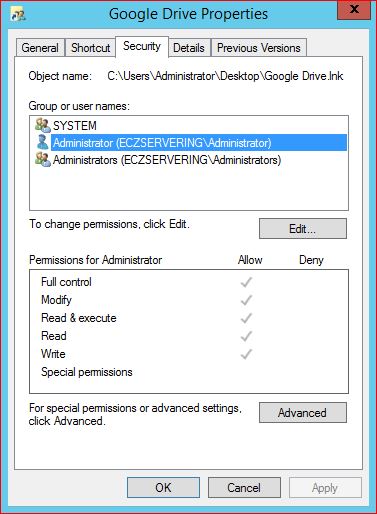
Task: Switch to the Details tab
Action: pos(189,48)
